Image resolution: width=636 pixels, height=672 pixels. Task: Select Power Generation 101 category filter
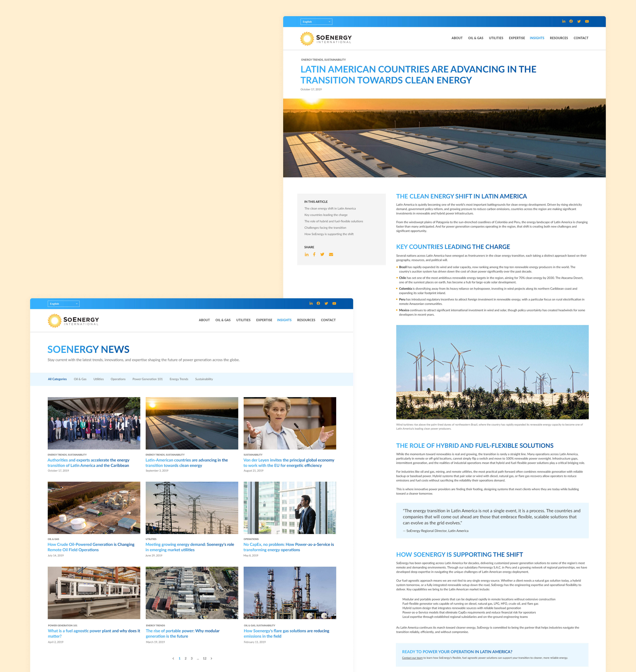click(147, 379)
